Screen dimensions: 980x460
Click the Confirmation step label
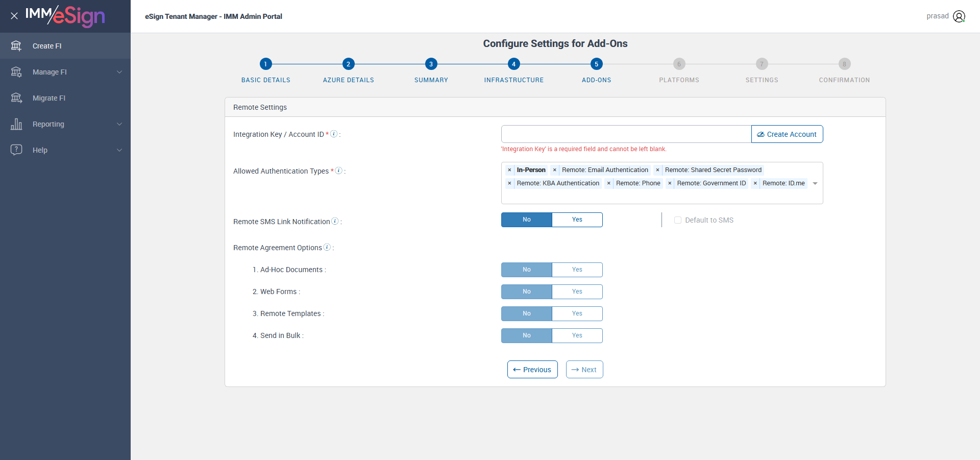[x=844, y=80]
